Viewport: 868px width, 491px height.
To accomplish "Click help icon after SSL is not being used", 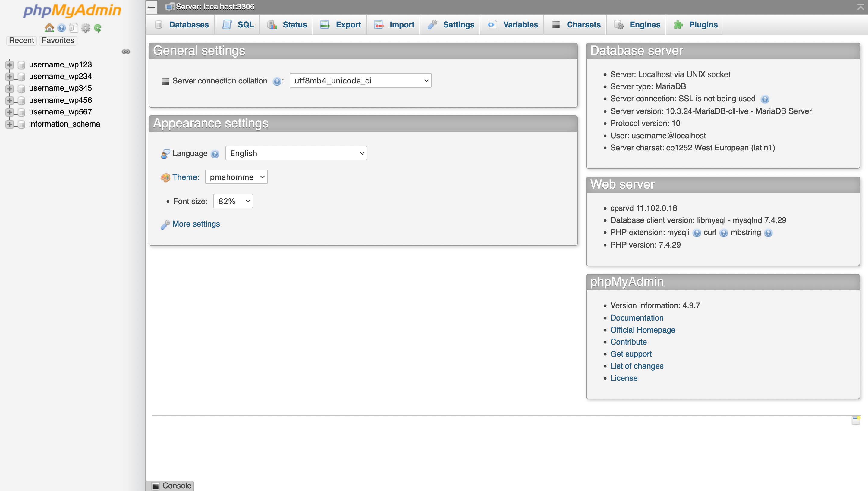I will point(765,99).
